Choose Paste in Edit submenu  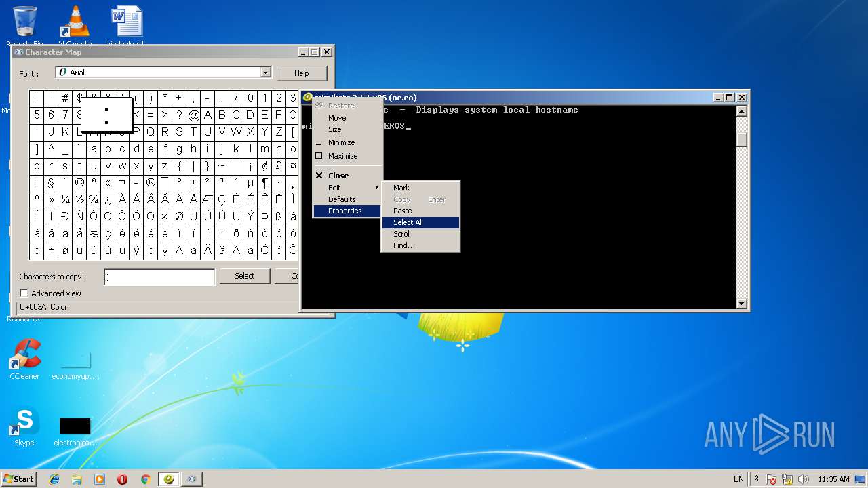[420, 211]
